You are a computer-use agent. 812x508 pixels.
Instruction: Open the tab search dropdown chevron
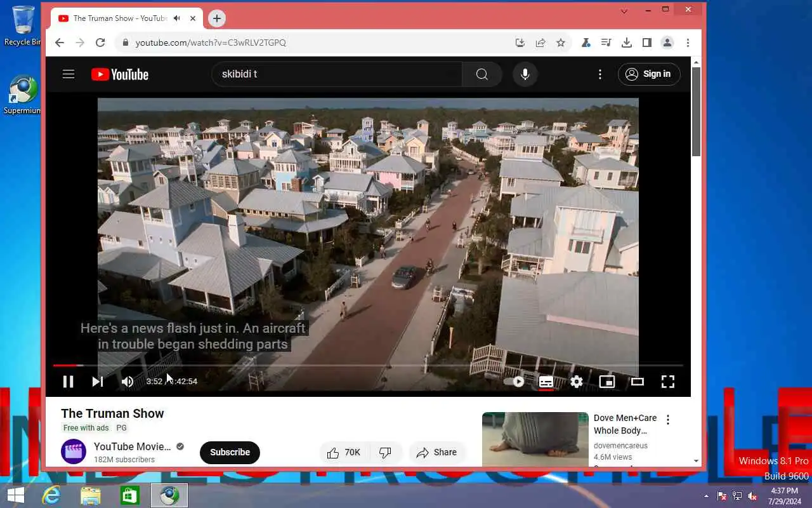pyautogui.click(x=624, y=11)
